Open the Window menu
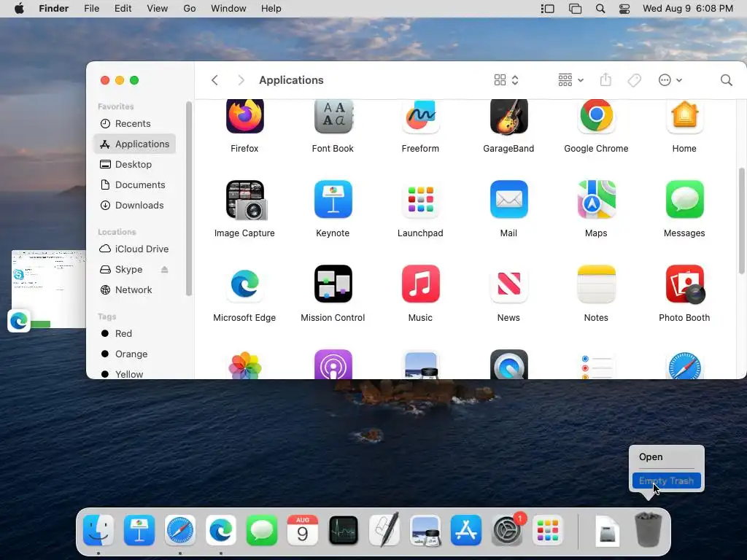Viewport: 747px width, 560px height. 228,9
